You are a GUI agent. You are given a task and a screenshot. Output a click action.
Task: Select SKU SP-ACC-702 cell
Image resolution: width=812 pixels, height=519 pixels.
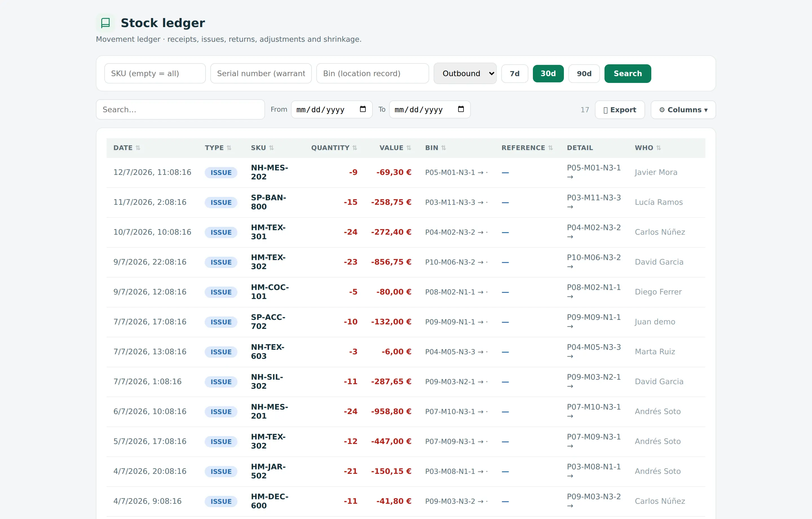click(268, 322)
